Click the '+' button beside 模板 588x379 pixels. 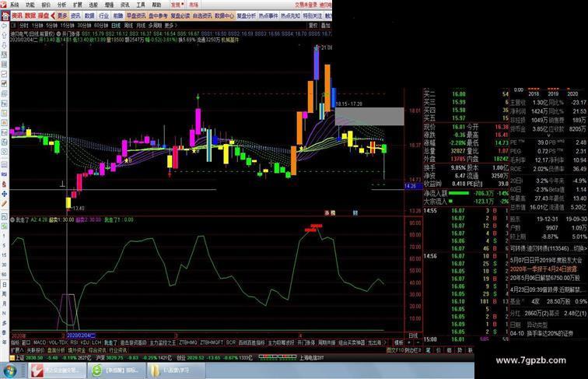point(409,342)
